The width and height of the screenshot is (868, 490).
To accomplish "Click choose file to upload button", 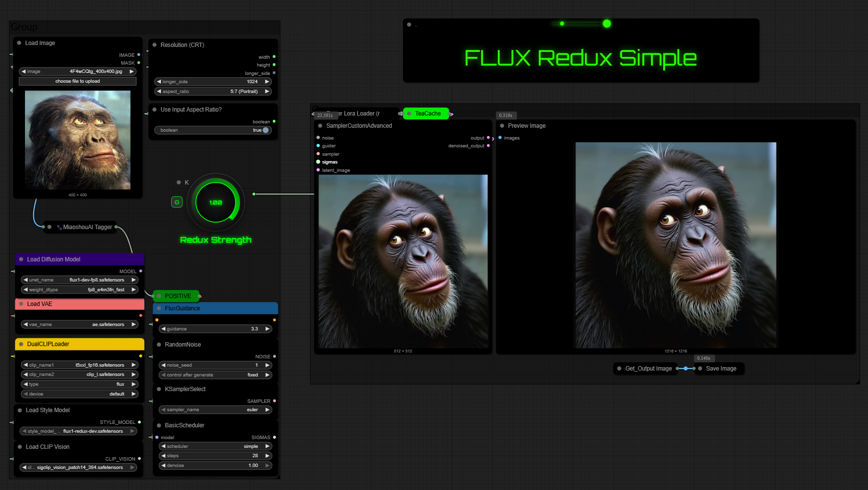I will tap(78, 81).
